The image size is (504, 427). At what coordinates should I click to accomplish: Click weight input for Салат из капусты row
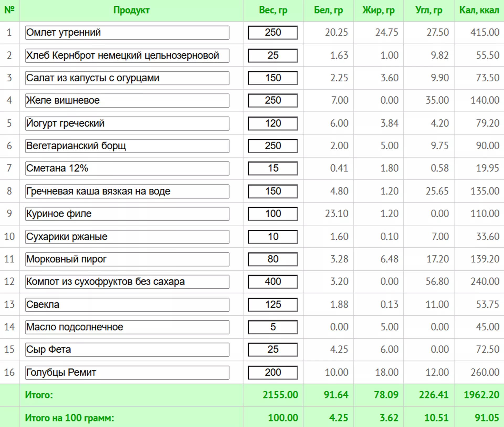273,78
